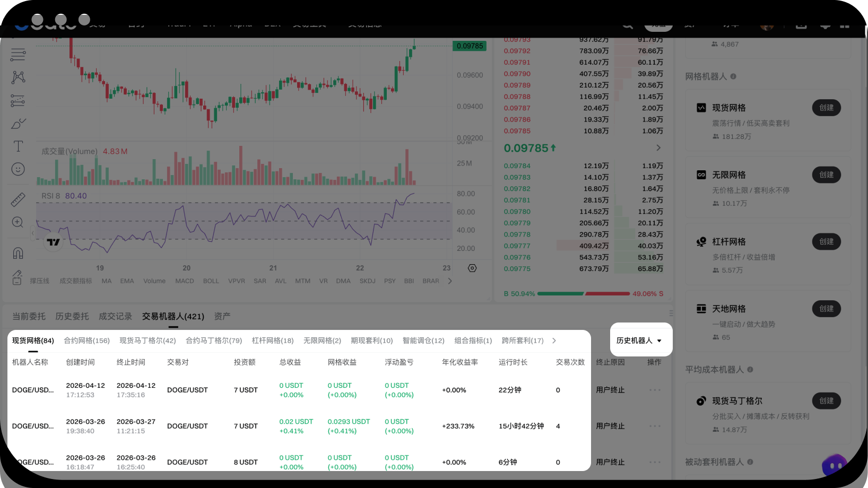This screenshot has width=868, height=488.
Task: Open chart settings hexagon gear icon
Action: (x=472, y=268)
